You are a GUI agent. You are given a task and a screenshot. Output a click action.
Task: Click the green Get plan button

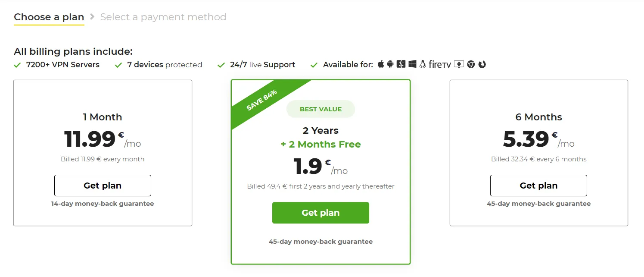pyautogui.click(x=320, y=212)
